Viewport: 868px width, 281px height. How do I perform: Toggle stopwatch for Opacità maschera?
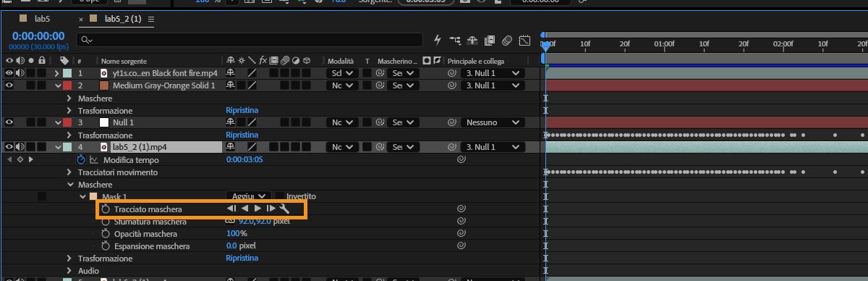pos(106,234)
